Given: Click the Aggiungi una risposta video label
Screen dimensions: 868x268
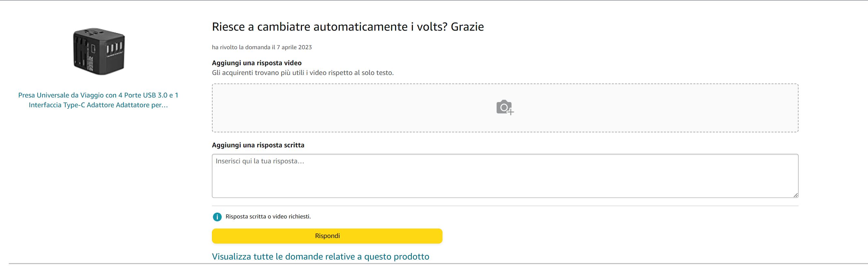Looking at the screenshot, I should point(257,63).
